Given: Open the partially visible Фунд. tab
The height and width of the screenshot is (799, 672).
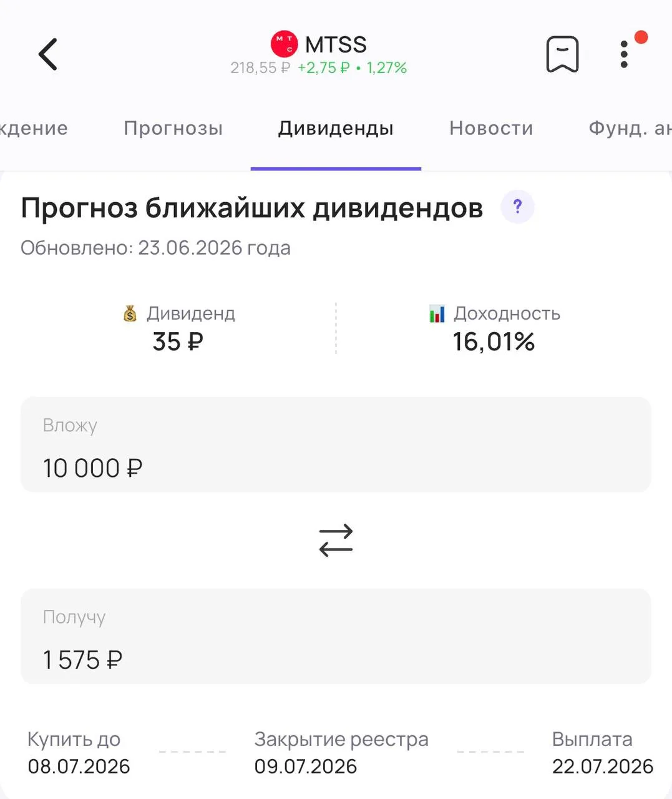Looking at the screenshot, I should [630, 128].
